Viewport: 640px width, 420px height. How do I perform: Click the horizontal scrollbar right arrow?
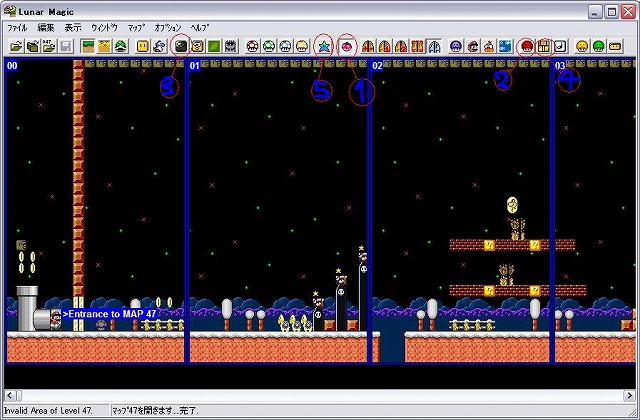click(629, 395)
